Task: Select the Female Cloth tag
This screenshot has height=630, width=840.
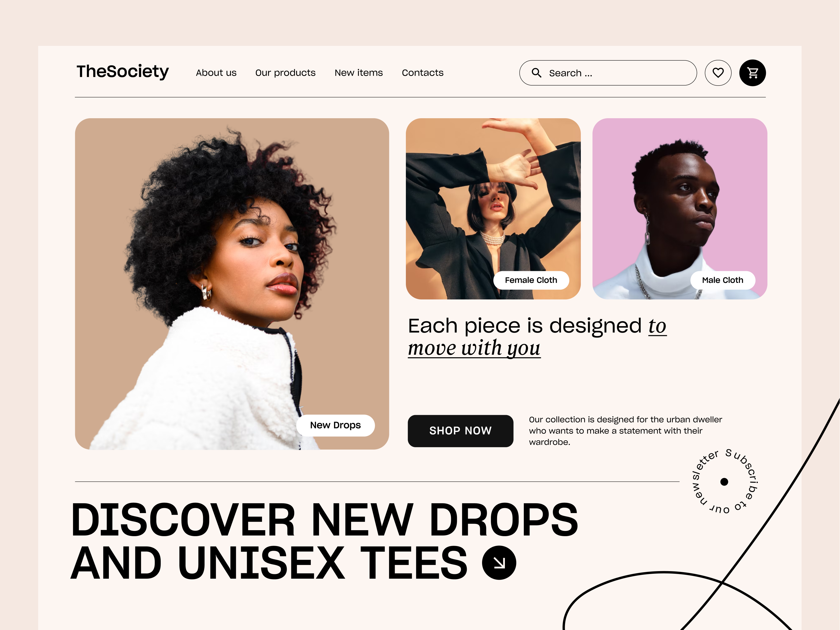Action: 531,281
